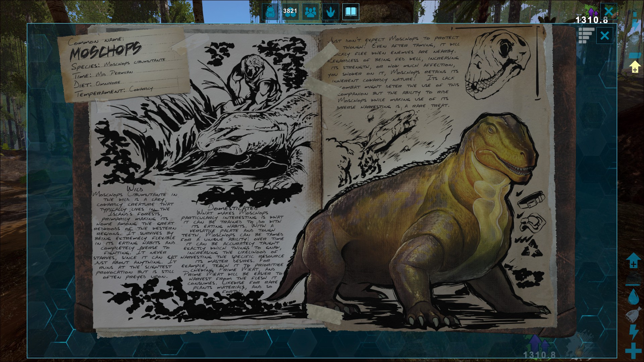Open the tribe manager people icon

click(x=311, y=12)
